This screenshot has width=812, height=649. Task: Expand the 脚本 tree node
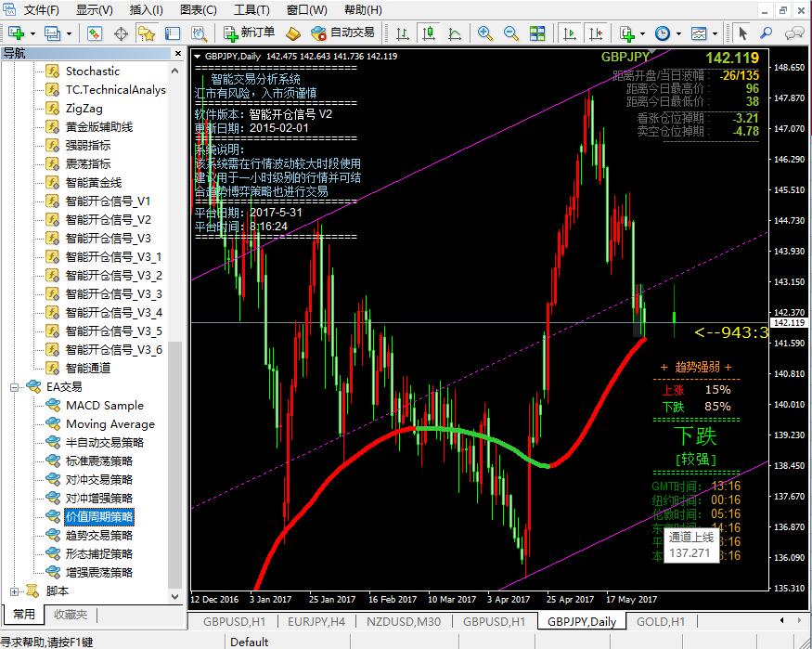click(x=15, y=591)
